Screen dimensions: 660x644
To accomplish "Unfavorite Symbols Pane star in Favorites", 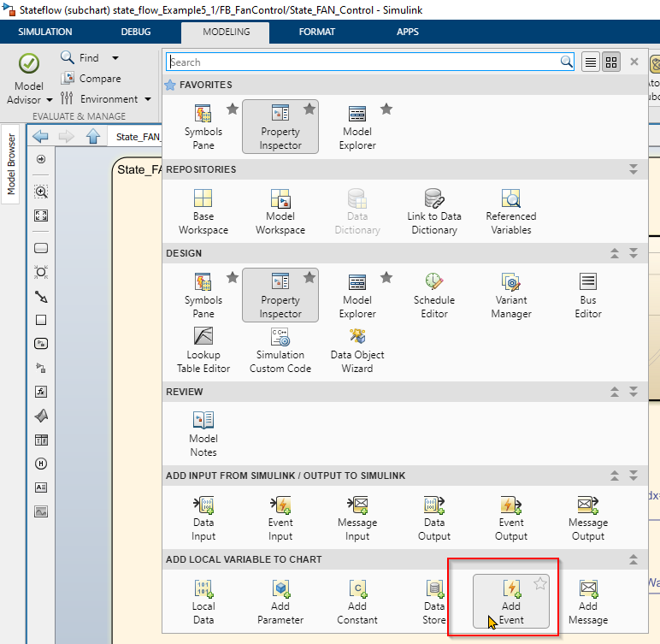I will pyautogui.click(x=233, y=109).
